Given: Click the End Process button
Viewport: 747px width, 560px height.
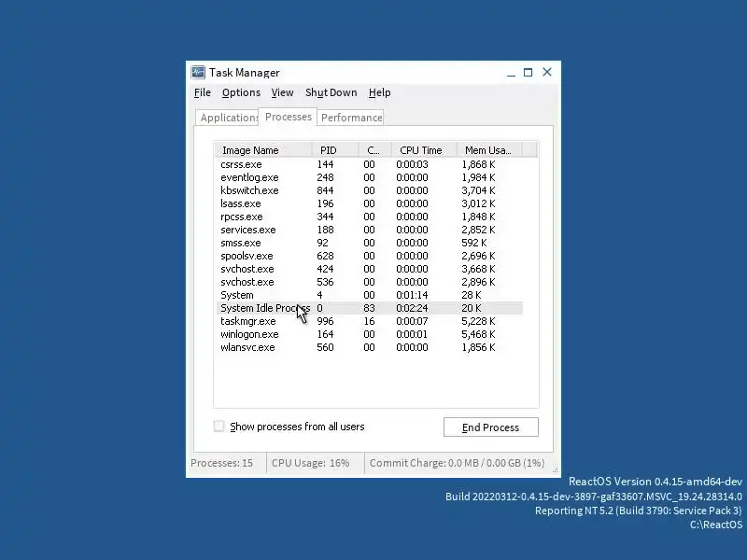Looking at the screenshot, I should 491,427.
